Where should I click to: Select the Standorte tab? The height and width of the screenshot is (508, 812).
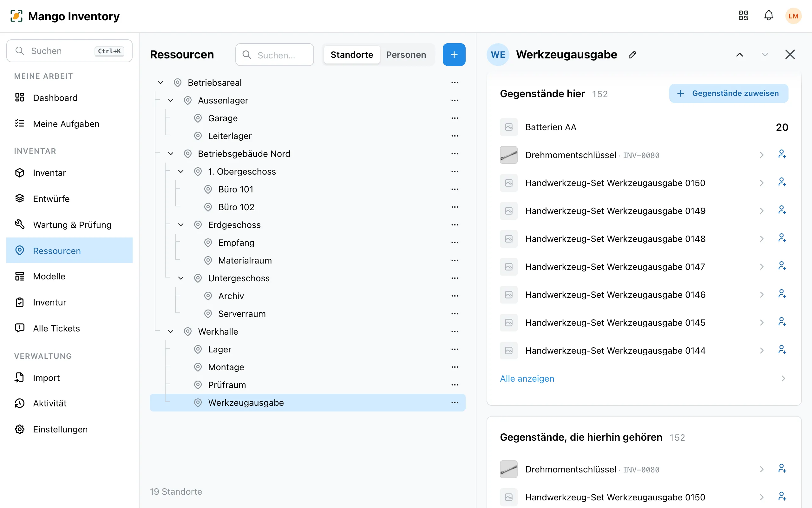[352, 55]
